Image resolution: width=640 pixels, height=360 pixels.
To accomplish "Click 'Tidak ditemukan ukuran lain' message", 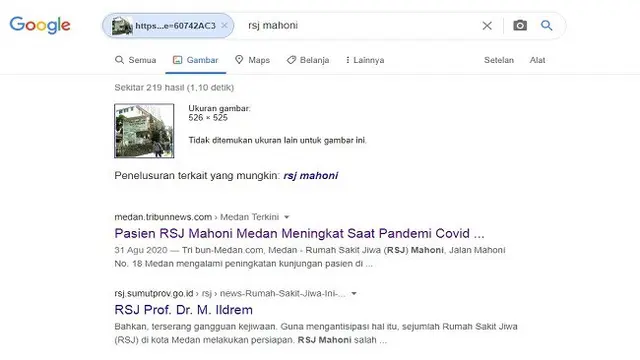I will [277, 140].
